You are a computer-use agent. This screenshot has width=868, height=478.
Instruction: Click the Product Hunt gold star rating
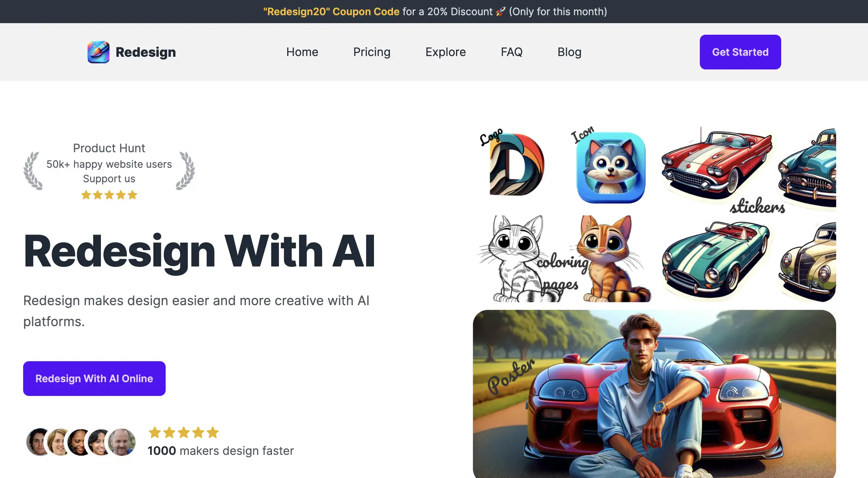coord(109,195)
